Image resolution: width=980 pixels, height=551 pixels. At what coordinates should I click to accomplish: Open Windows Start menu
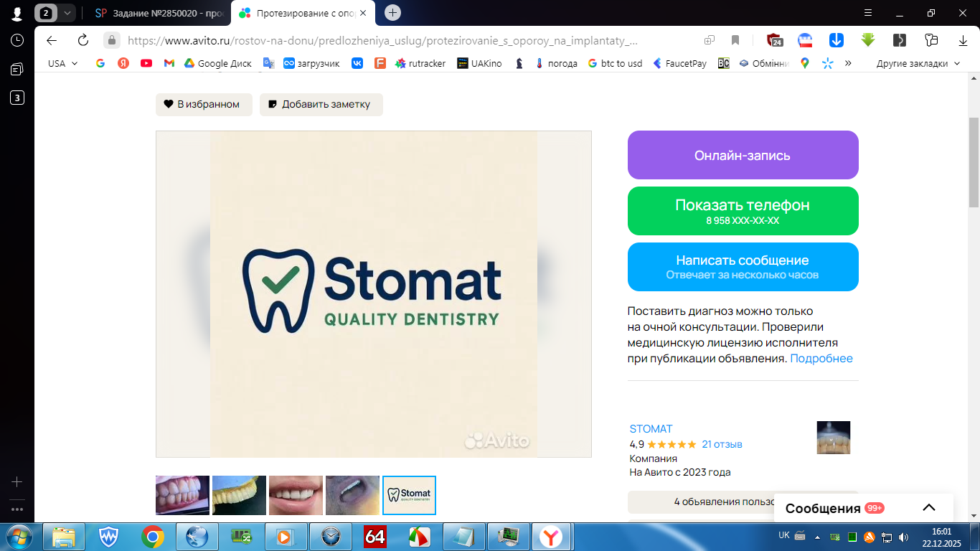(x=20, y=537)
